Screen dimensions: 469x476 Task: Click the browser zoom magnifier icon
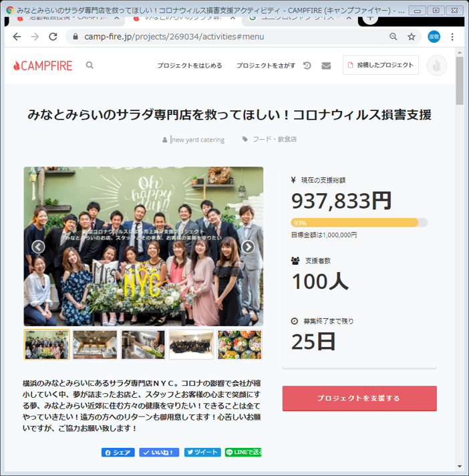[394, 36]
